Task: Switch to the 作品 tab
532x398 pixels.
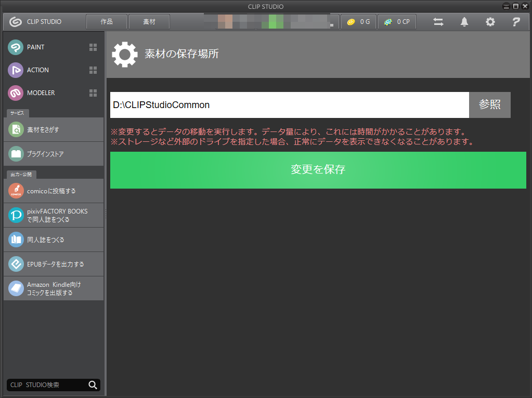Action: 107,22
